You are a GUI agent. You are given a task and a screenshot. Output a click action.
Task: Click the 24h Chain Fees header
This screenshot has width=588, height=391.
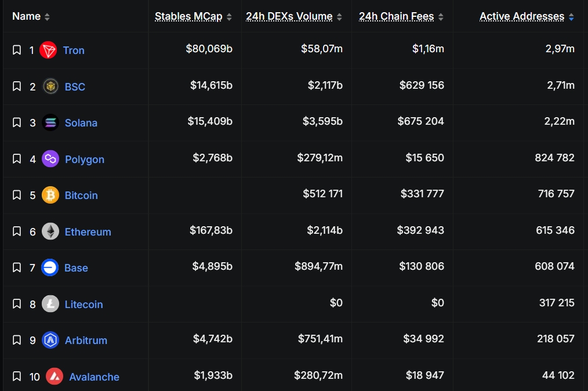click(x=396, y=16)
